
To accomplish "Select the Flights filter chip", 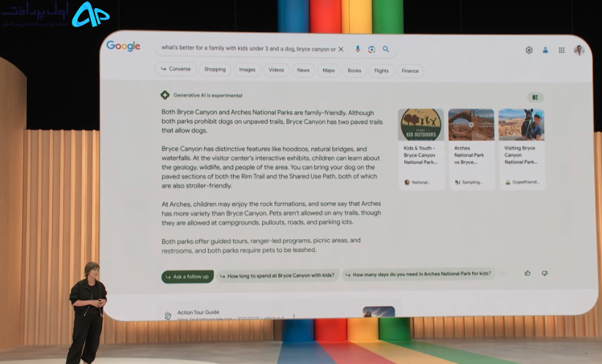I will (x=382, y=70).
